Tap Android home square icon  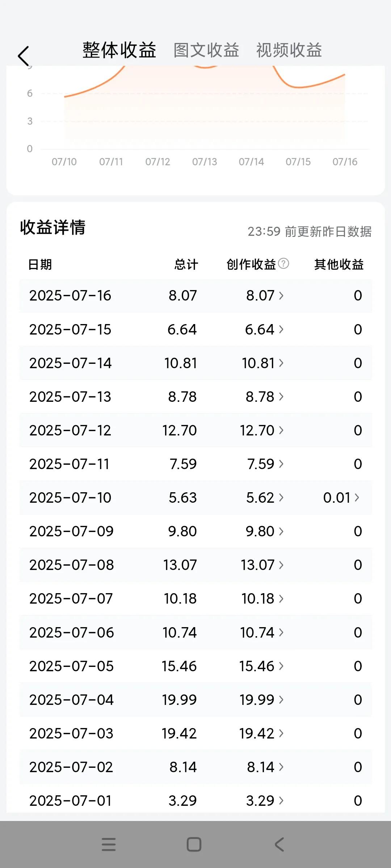coord(194,844)
